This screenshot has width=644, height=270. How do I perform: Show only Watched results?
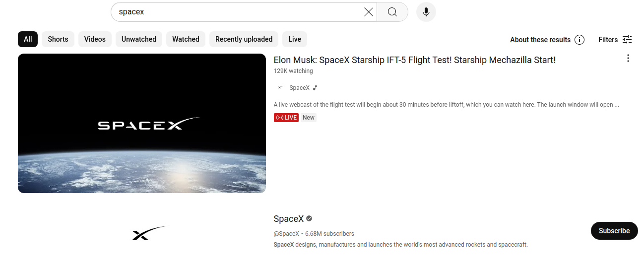tap(186, 39)
